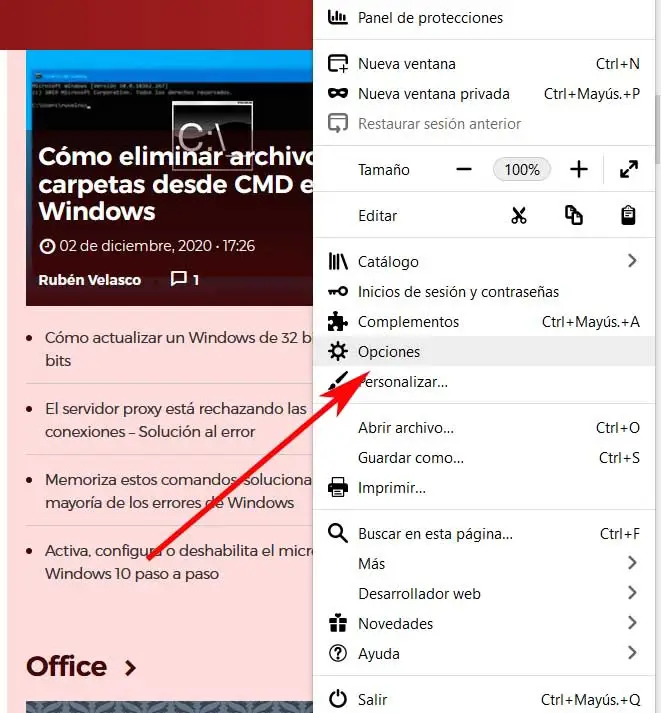The width and height of the screenshot is (661, 713).
Task: Click the Paste clipboard icon
Action: tap(628, 216)
